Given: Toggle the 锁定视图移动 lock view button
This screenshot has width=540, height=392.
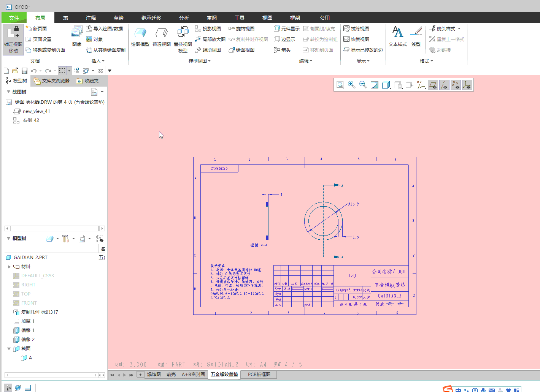Looking at the screenshot, I should 13,40.
